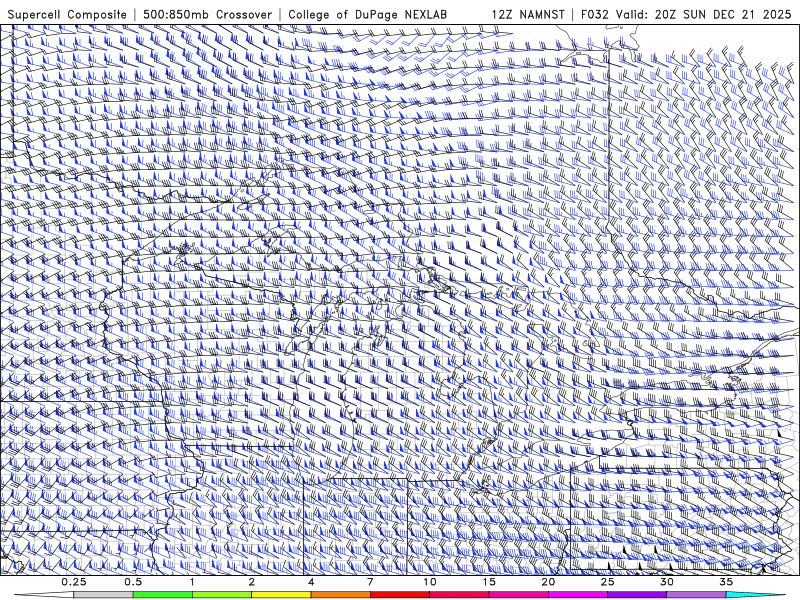Screen dimensions: 800x600
Task: Click the '7' scale label
Action: point(370,582)
